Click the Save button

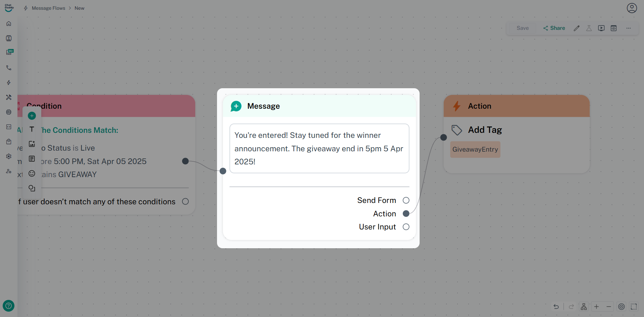point(523,28)
